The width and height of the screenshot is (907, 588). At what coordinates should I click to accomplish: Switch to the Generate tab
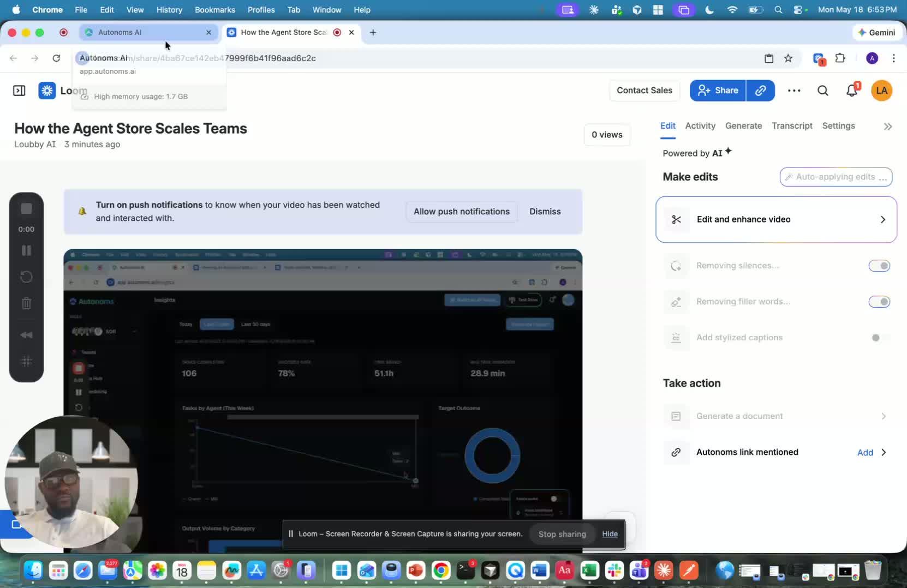(743, 126)
